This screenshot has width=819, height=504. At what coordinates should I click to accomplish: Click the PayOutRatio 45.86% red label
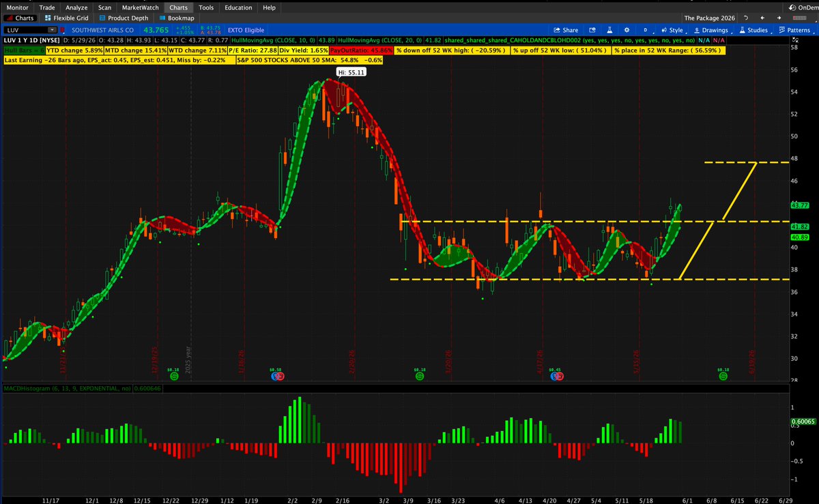click(360, 50)
